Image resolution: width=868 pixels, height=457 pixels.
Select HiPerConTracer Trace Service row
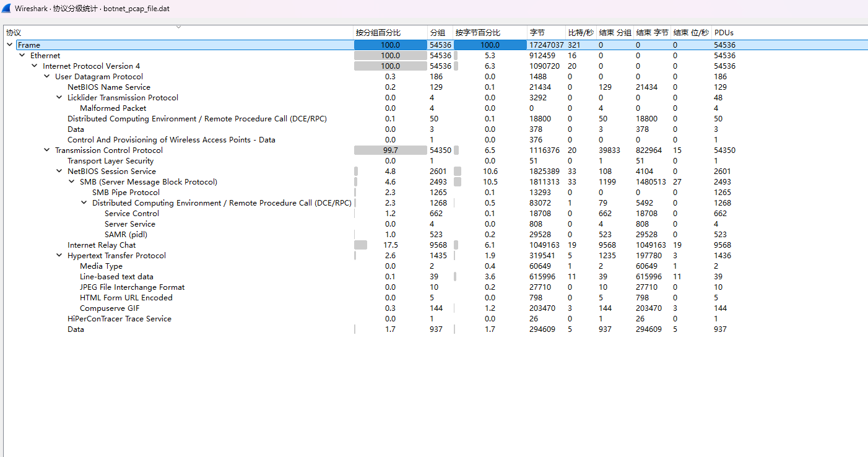pos(435,319)
